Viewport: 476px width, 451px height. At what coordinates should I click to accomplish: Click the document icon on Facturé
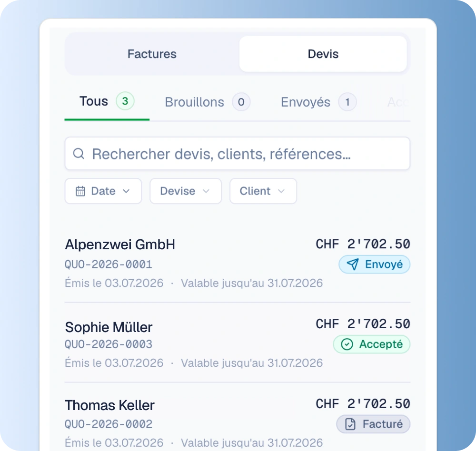350,424
